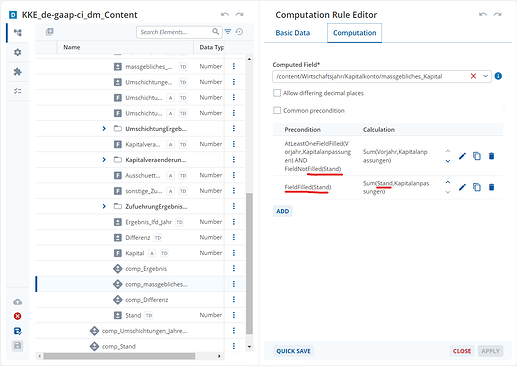Viewport: 517px width, 367px height.
Task: Copy the FieldNotFilled(Stand) rule
Action: pyautogui.click(x=477, y=156)
